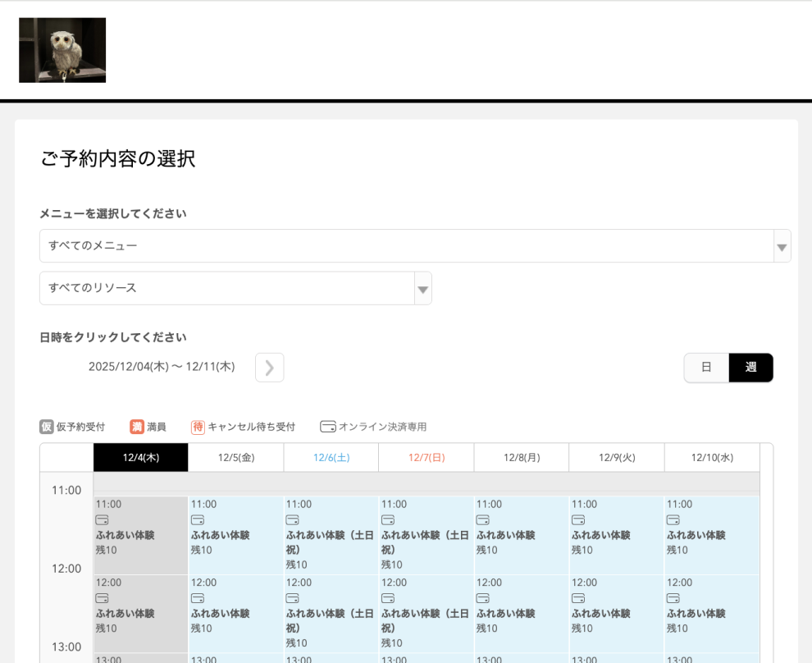The width and height of the screenshot is (812, 663).
Task: Select the ふれあい体験 11:00 slot on 12/8
Action: point(521,533)
